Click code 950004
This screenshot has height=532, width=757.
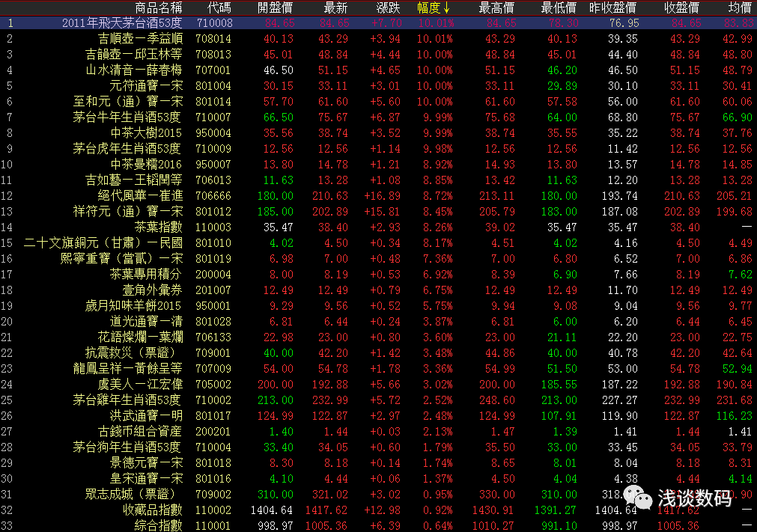pos(213,132)
